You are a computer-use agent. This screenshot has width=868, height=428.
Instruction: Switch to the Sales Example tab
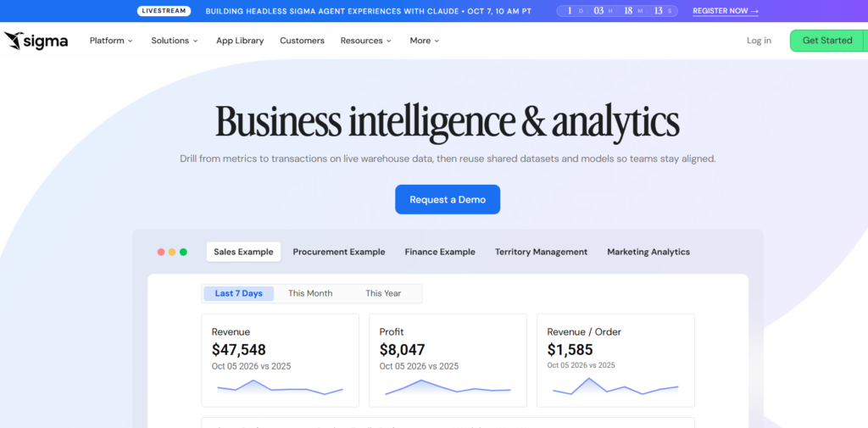243,252
